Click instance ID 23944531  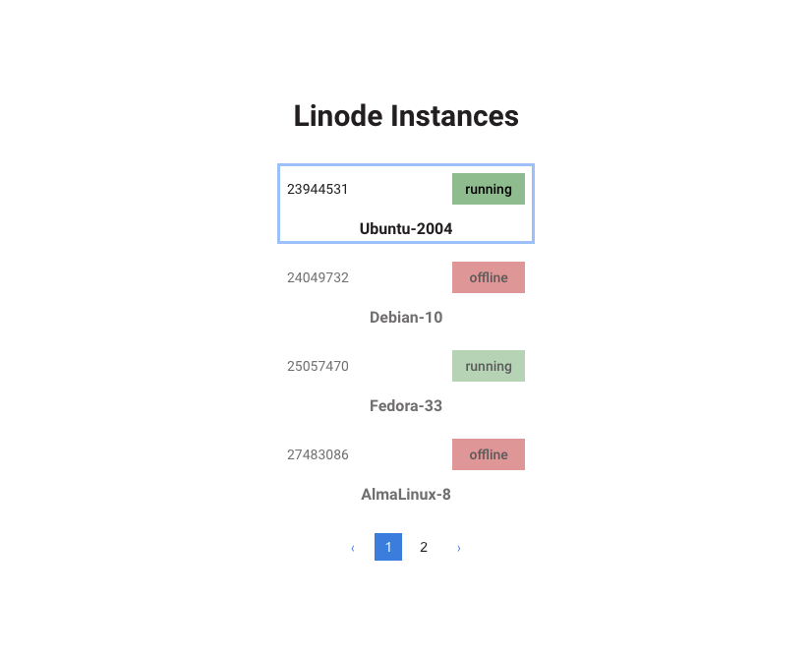click(318, 189)
